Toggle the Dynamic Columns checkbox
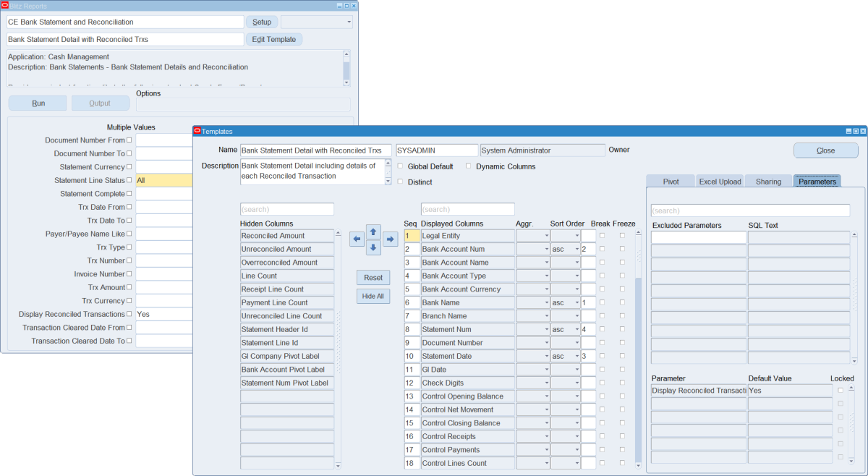 (x=469, y=166)
